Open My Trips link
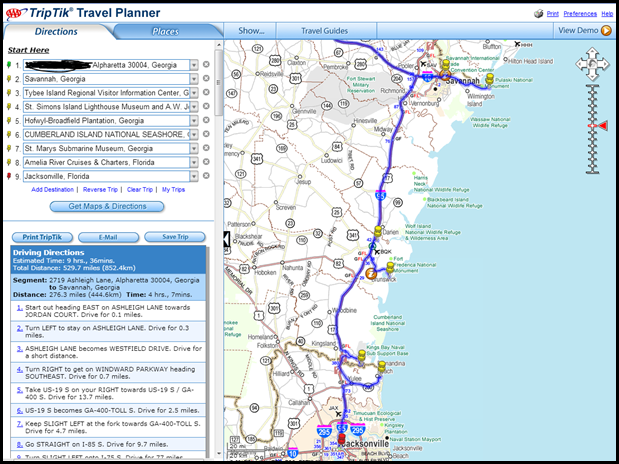619x464 pixels. pos(173,190)
